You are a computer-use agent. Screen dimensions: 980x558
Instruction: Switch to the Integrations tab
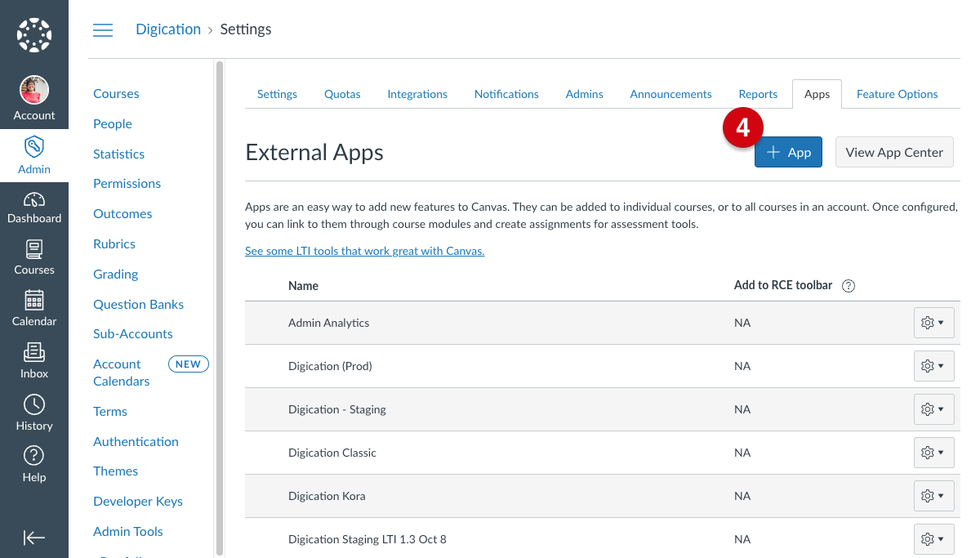coord(417,94)
